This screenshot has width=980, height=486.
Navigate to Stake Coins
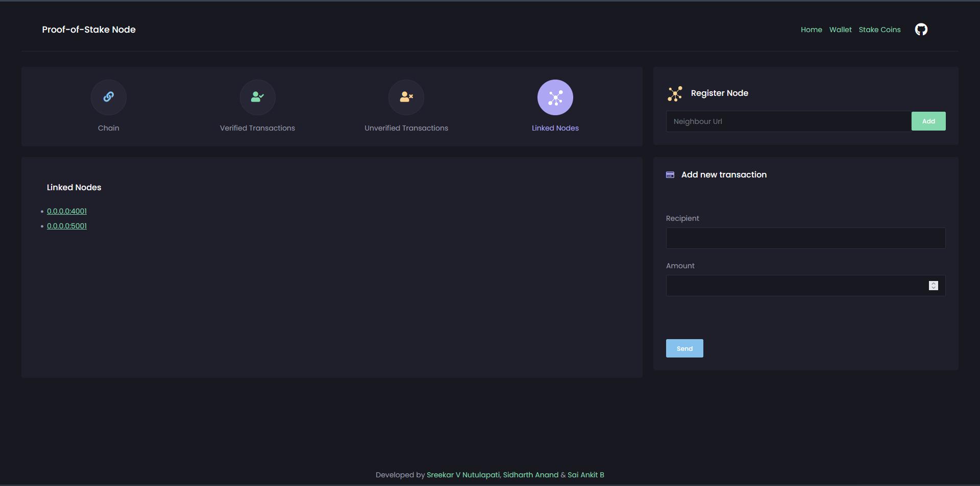(x=879, y=30)
